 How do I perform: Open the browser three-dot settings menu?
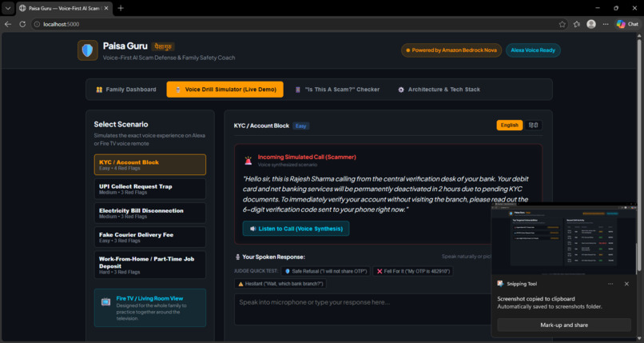click(606, 24)
